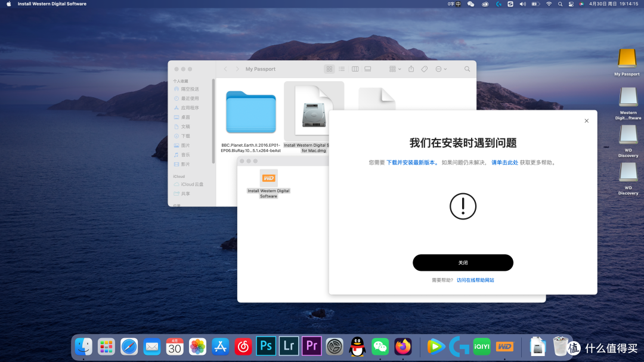The image size is (644, 362).
Task: Open Spotlight search in menu bar
Action: (x=560, y=4)
